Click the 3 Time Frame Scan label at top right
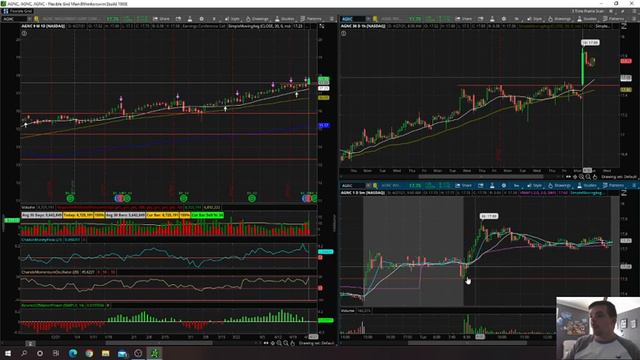The width and height of the screenshot is (640, 360). 587,11
